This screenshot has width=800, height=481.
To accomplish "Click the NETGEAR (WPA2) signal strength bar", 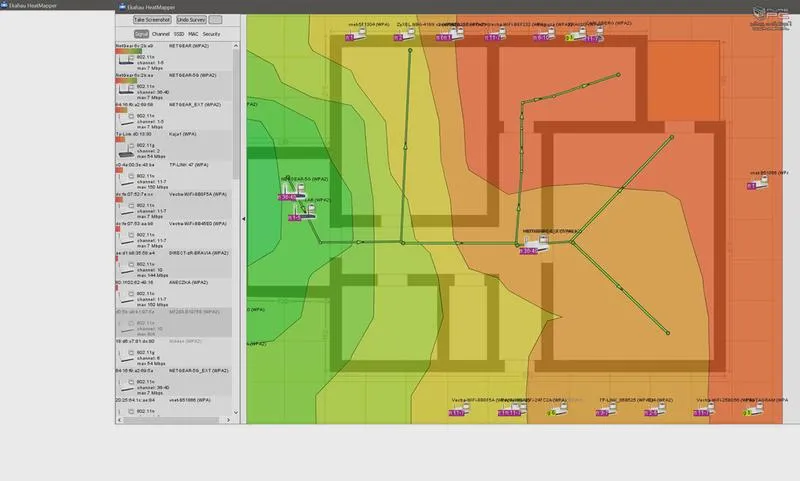I will 129,51.
